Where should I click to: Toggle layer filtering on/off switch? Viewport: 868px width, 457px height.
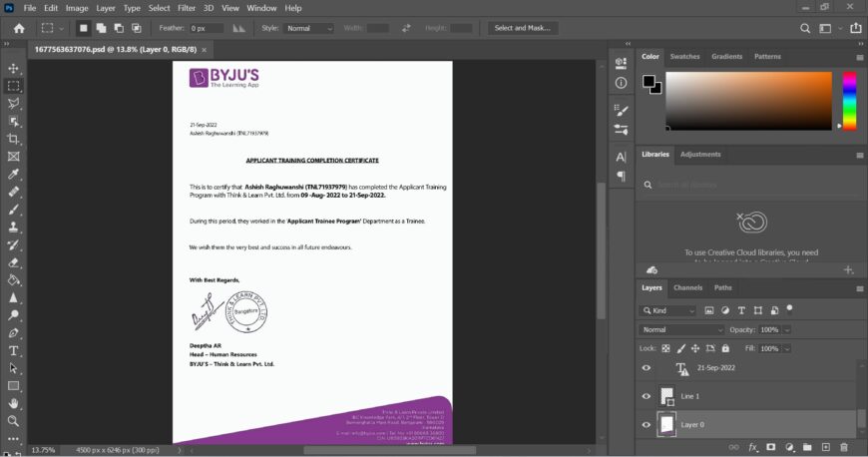[x=790, y=308]
